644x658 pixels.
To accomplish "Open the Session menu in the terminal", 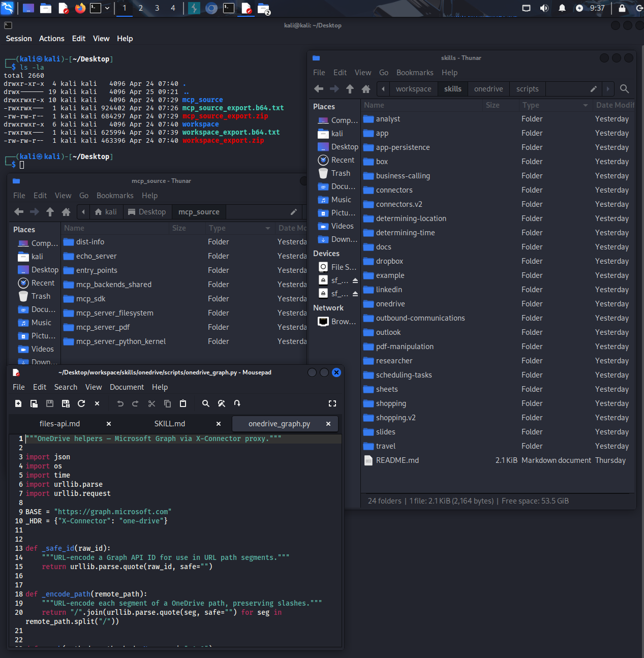I will point(19,39).
